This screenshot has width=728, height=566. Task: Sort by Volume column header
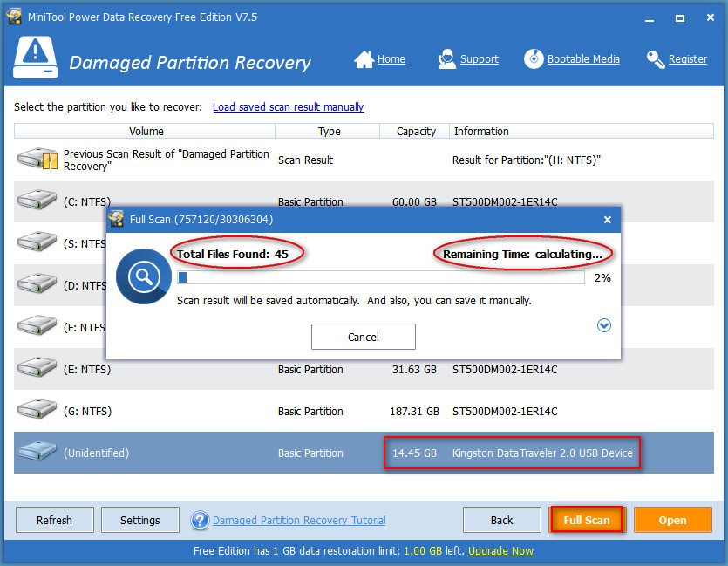[145, 132]
